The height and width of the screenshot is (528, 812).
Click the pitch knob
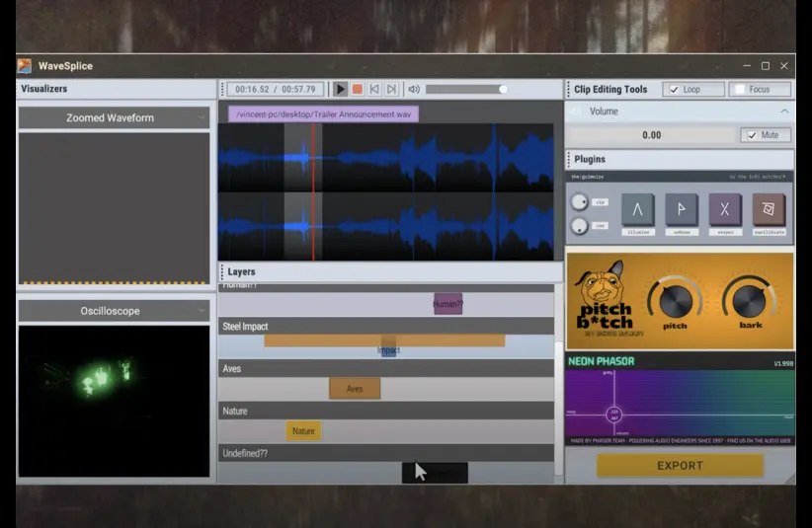click(x=676, y=301)
